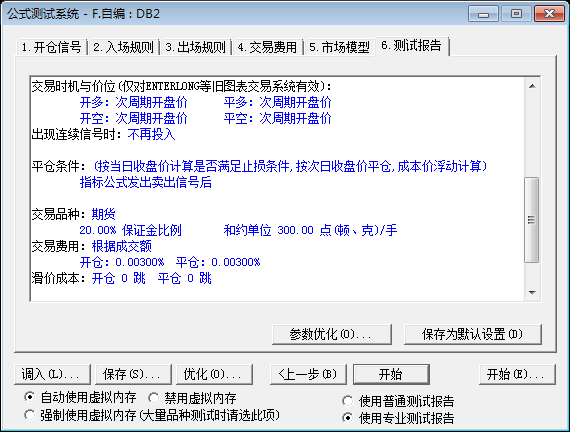Screen dimensions: 570x432
Task: Click the 优化(O)... button
Action: click(x=214, y=374)
